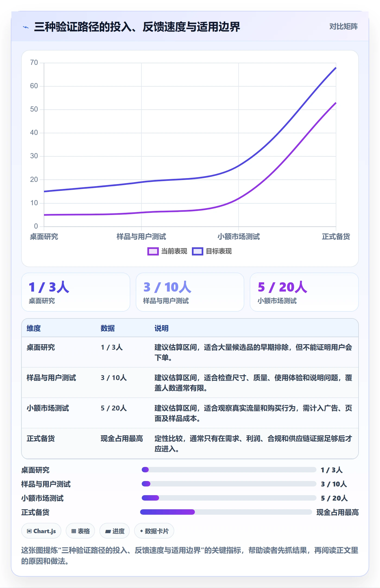Click the 说明 column header
The height and width of the screenshot is (588, 380).
[161, 328]
